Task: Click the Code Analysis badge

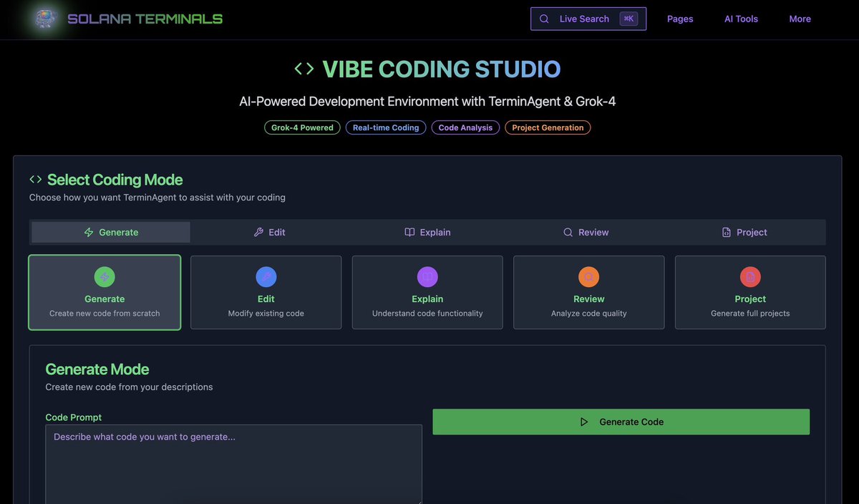Action: (x=465, y=127)
